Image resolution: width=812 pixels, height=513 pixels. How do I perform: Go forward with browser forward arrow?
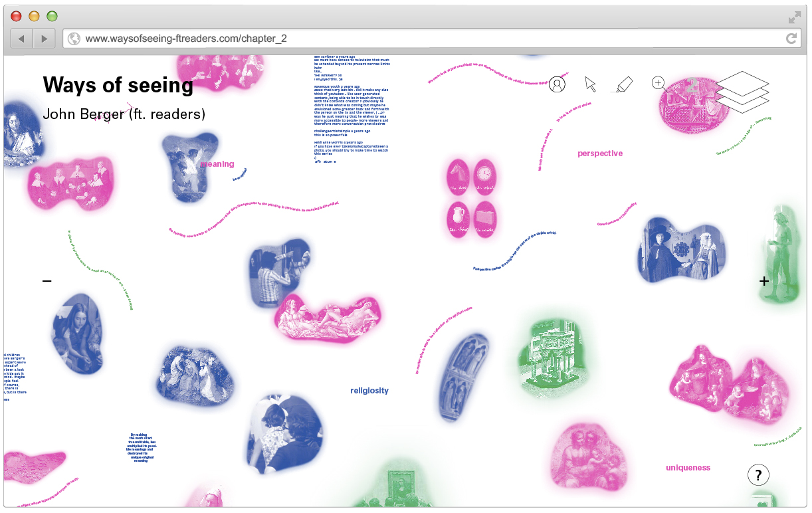[44, 39]
